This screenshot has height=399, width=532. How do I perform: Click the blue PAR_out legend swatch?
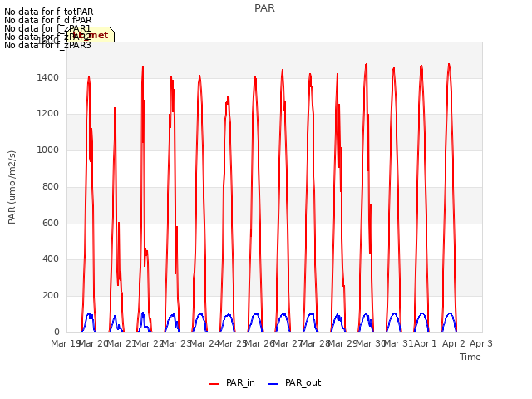pos(273,384)
